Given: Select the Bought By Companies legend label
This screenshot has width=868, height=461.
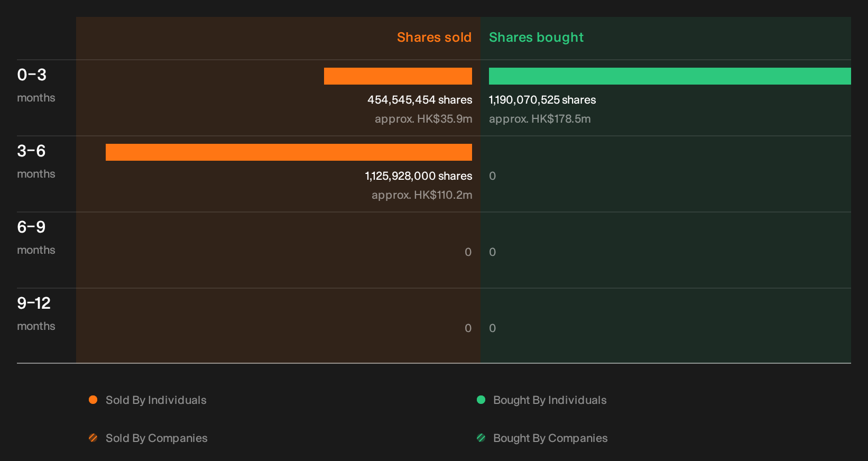Looking at the screenshot, I should pos(550,438).
